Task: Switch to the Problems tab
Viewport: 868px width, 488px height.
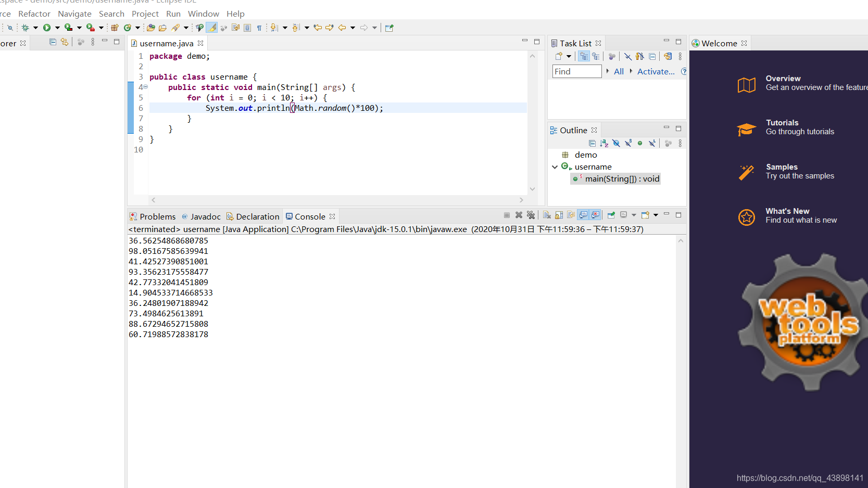Action: point(153,216)
